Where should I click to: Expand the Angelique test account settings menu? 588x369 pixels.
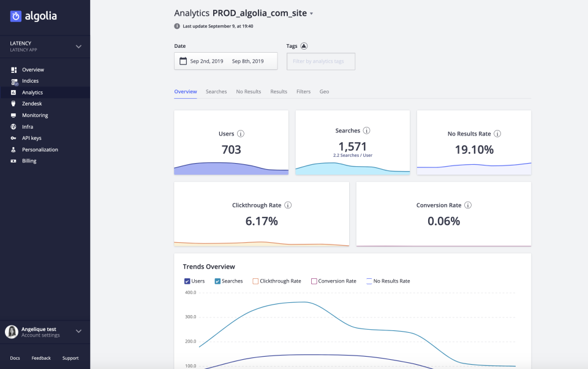click(78, 331)
